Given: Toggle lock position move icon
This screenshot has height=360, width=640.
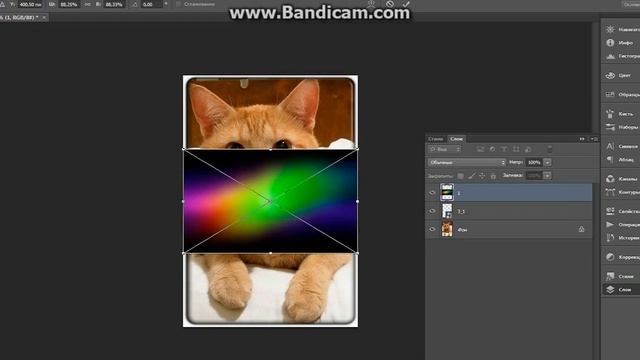Looking at the screenshot, I should pyautogui.click(x=482, y=176).
